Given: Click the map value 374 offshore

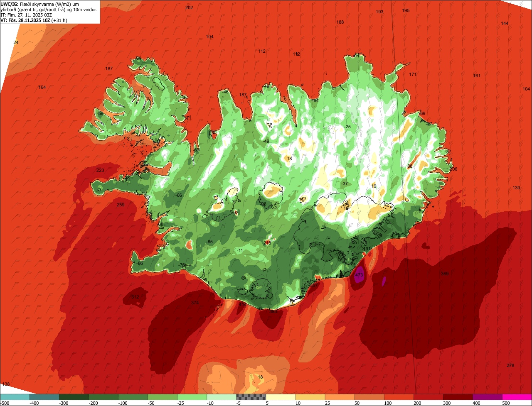Looking at the screenshot, I should click(x=195, y=303).
